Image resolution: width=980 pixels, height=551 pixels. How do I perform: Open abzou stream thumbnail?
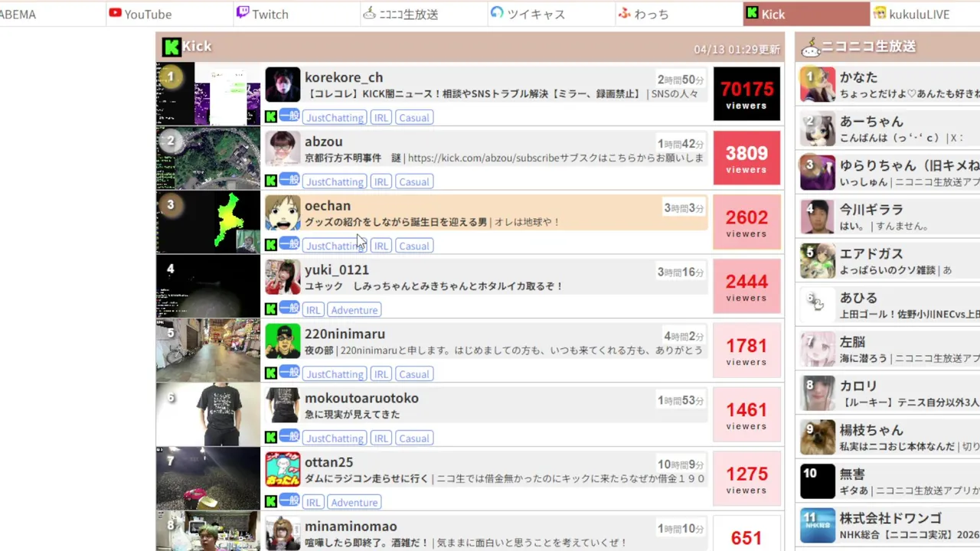(208, 158)
